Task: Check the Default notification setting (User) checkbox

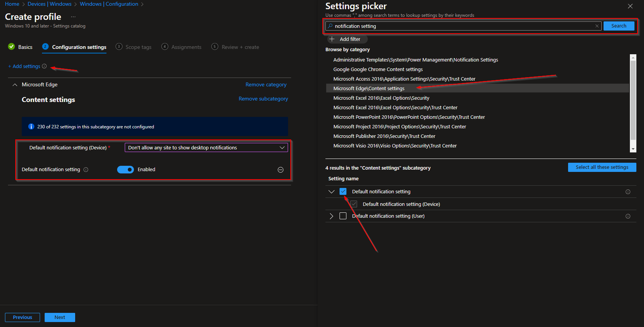Action: click(x=343, y=216)
